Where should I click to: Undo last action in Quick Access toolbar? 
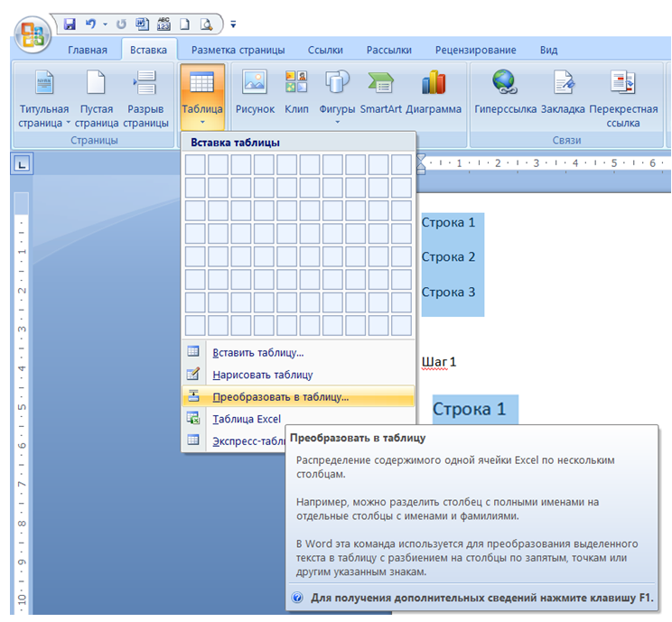click(x=90, y=24)
